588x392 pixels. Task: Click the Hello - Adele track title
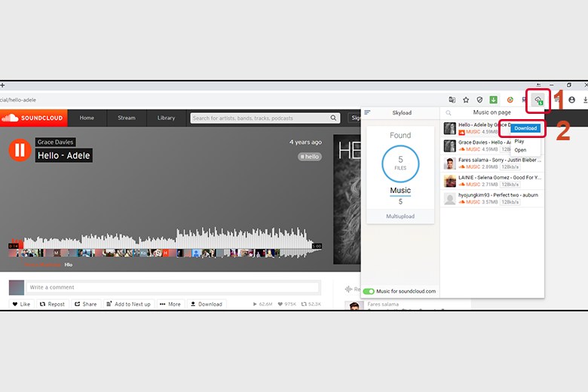tap(64, 155)
